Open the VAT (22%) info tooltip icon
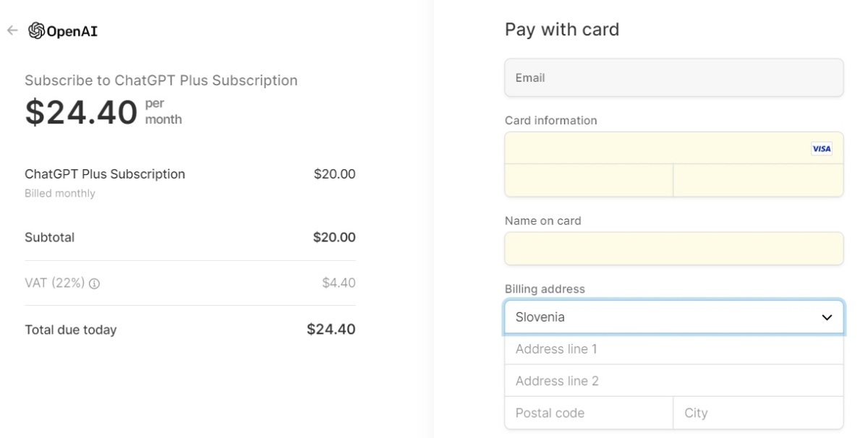The height and width of the screenshot is (438, 868). tap(94, 283)
